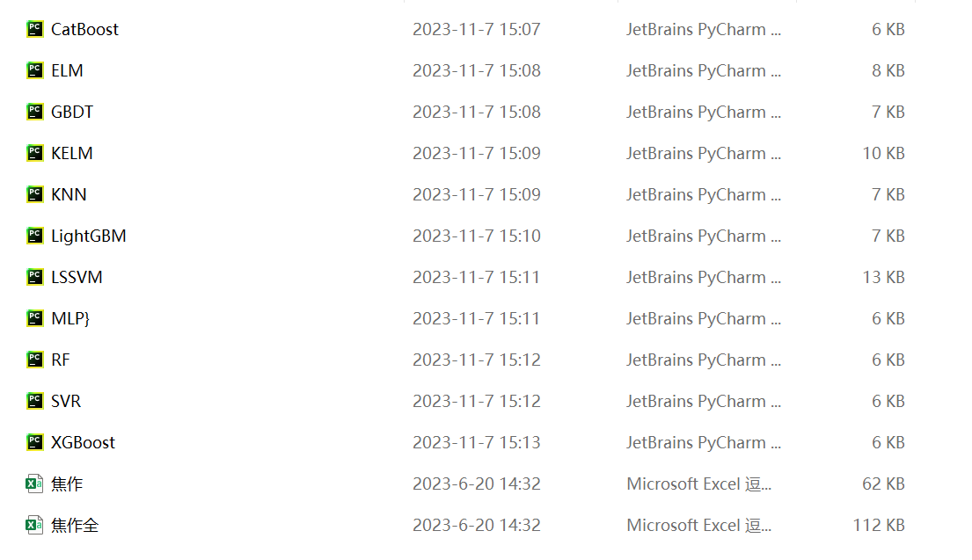Select the GBDT file's PyCharm icon
This screenshot has height=560, width=972.
click(35, 112)
